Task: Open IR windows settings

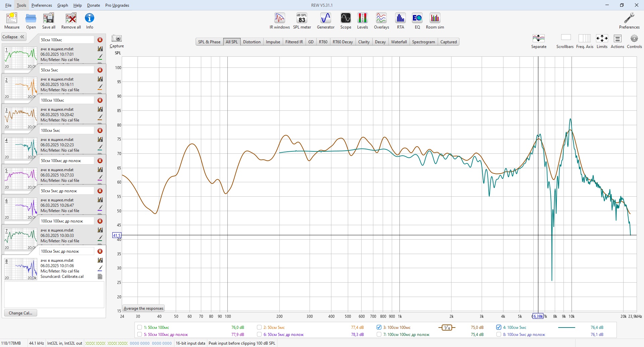Action: (280, 21)
